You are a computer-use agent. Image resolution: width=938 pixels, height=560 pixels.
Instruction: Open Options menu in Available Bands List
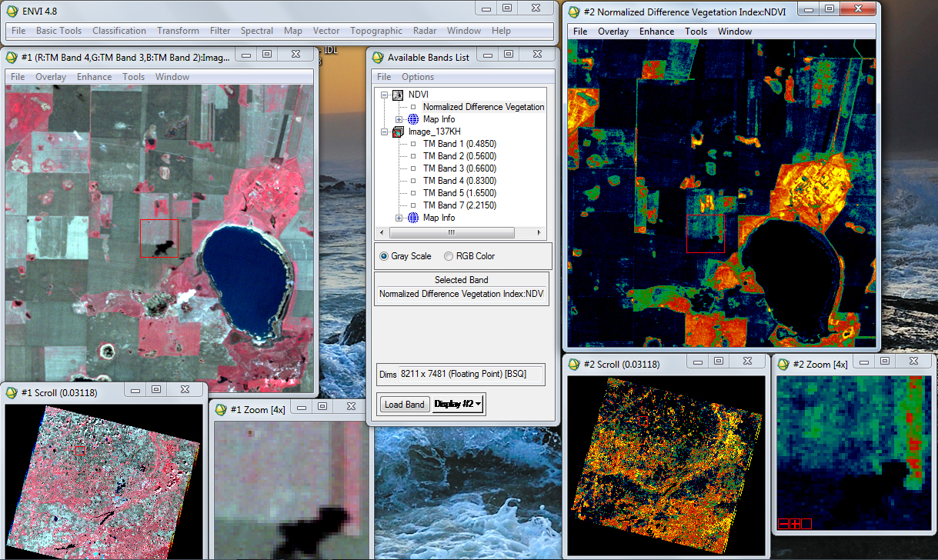tap(418, 77)
